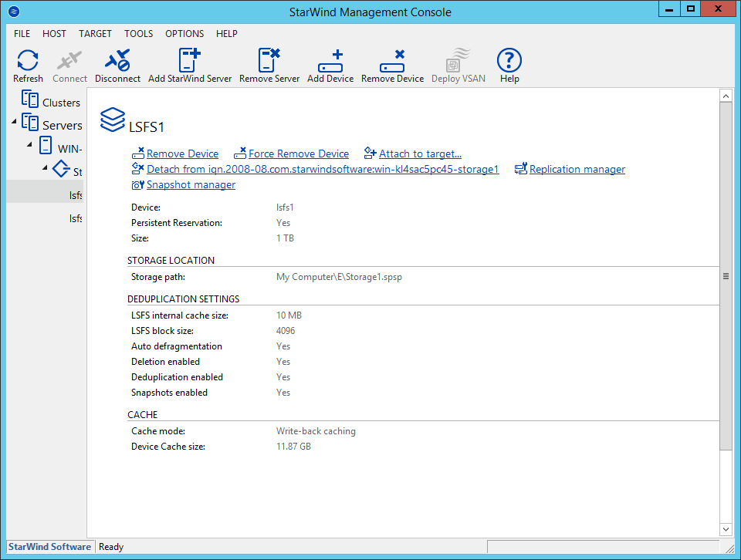Click the Remove Server toolbar icon

click(269, 60)
